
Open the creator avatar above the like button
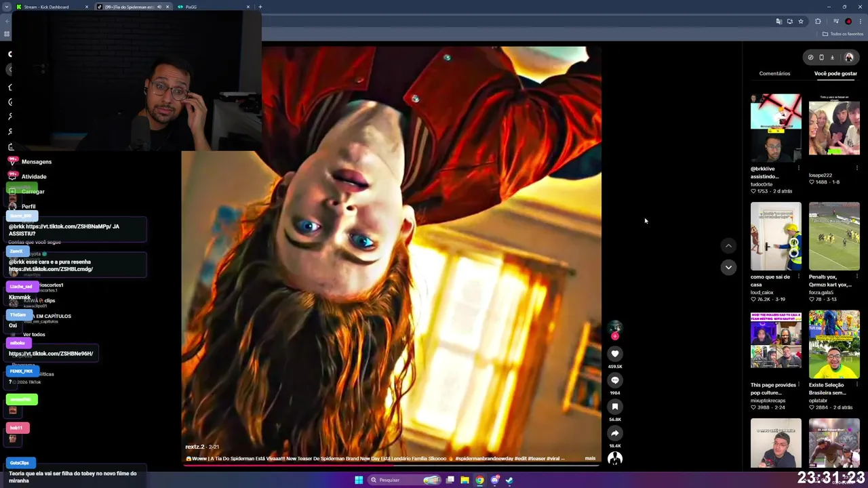[x=615, y=328]
